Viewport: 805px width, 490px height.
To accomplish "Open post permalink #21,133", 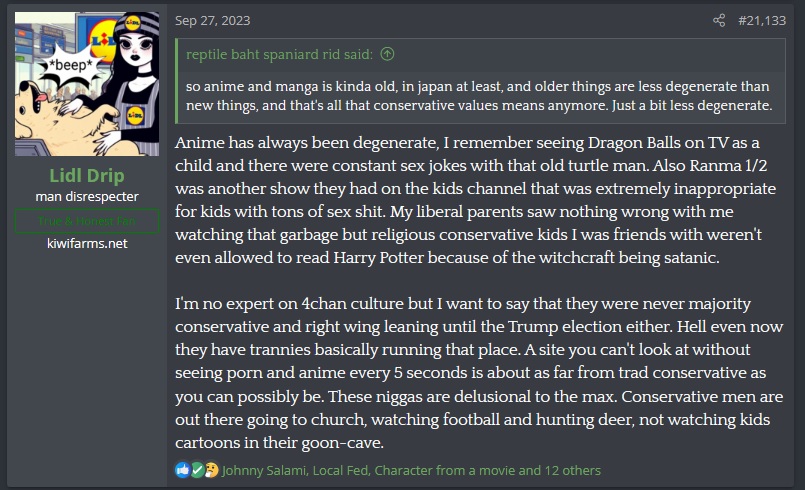I will [x=761, y=20].
